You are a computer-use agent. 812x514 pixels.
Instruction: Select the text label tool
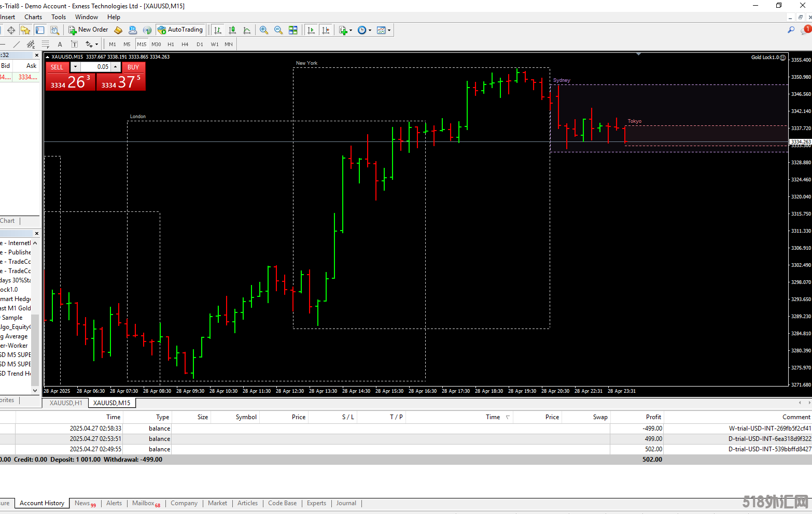point(74,44)
